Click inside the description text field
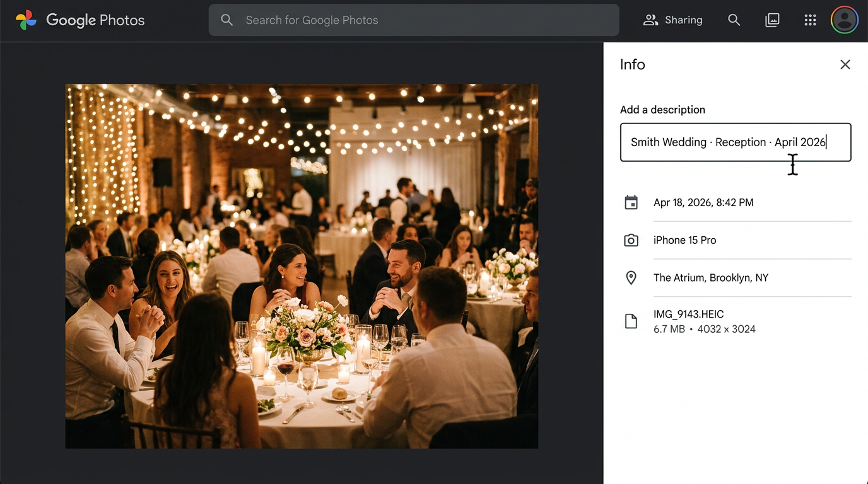This screenshot has width=868, height=484. (x=735, y=142)
